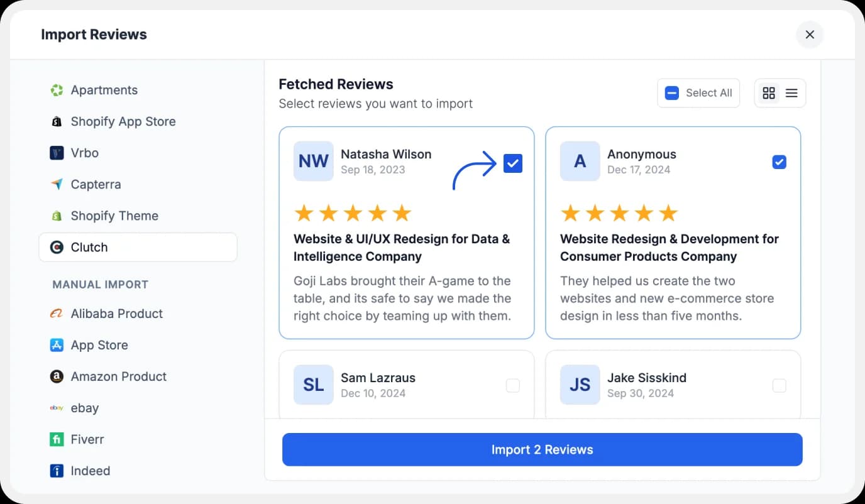Switch to grid view layout
The image size is (865, 504).
click(x=769, y=92)
